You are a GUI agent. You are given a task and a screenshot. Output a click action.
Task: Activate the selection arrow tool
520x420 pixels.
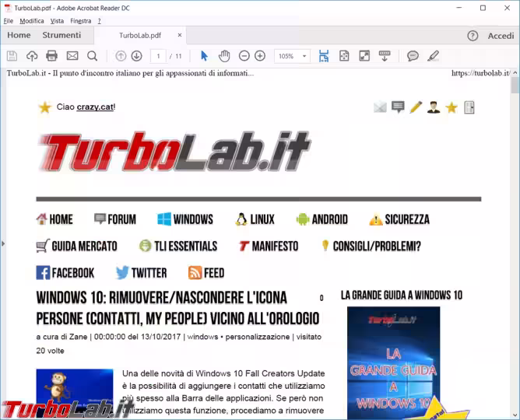(x=204, y=56)
